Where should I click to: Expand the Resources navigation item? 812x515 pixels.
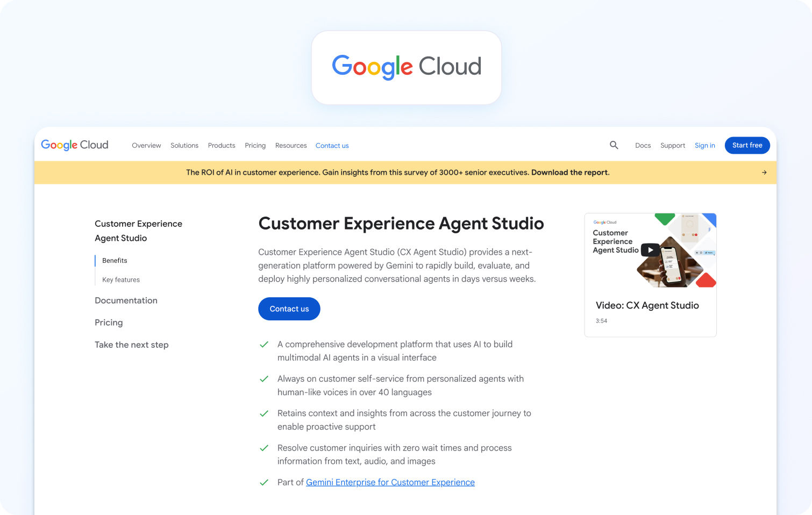pyautogui.click(x=290, y=145)
